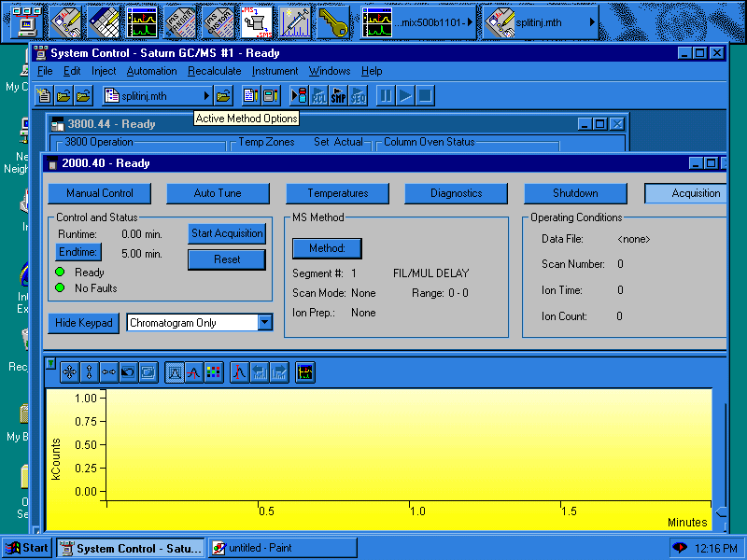747x560 pixels.
Task: Open the method editor icon on the top bar
Action: [x=65, y=21]
